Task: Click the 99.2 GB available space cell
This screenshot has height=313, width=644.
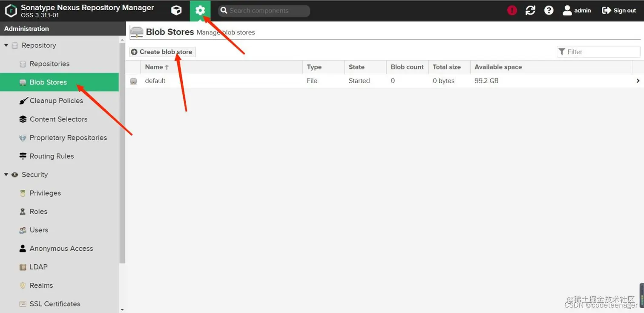Action: 486,81
